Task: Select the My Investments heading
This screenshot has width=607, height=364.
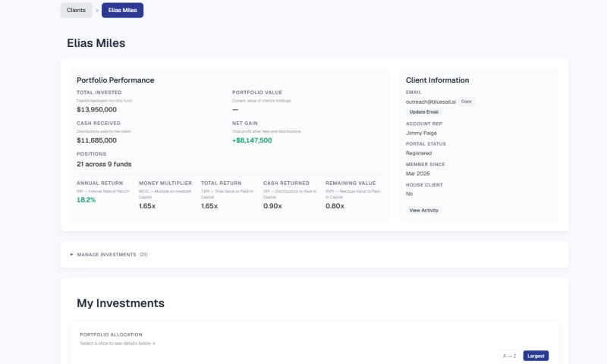Action: click(121, 303)
